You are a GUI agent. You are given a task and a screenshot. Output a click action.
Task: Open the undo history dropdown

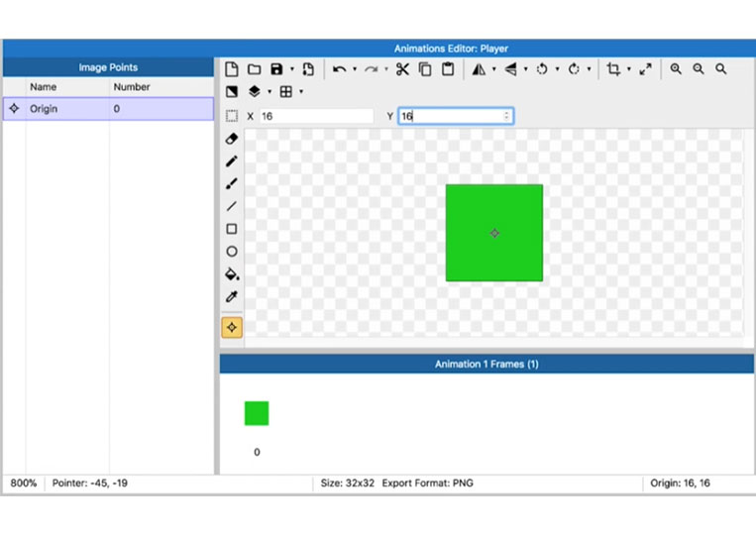355,69
